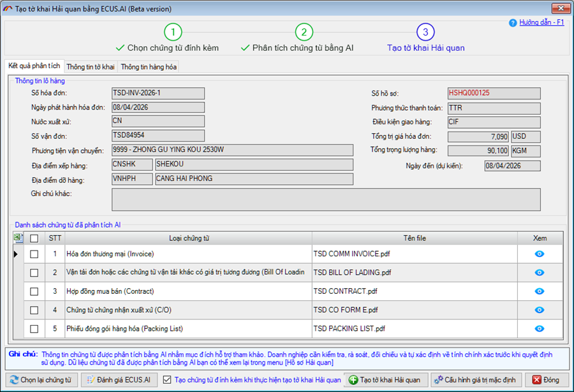Toggle Tạo chứng từ đính kèm checkbox
This screenshot has height=392, width=574.
tap(167, 380)
